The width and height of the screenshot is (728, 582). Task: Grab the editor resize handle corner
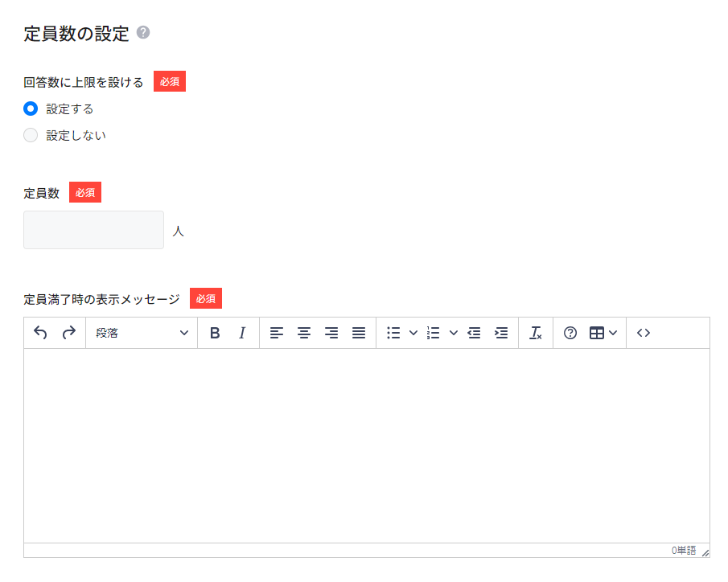coord(705,552)
